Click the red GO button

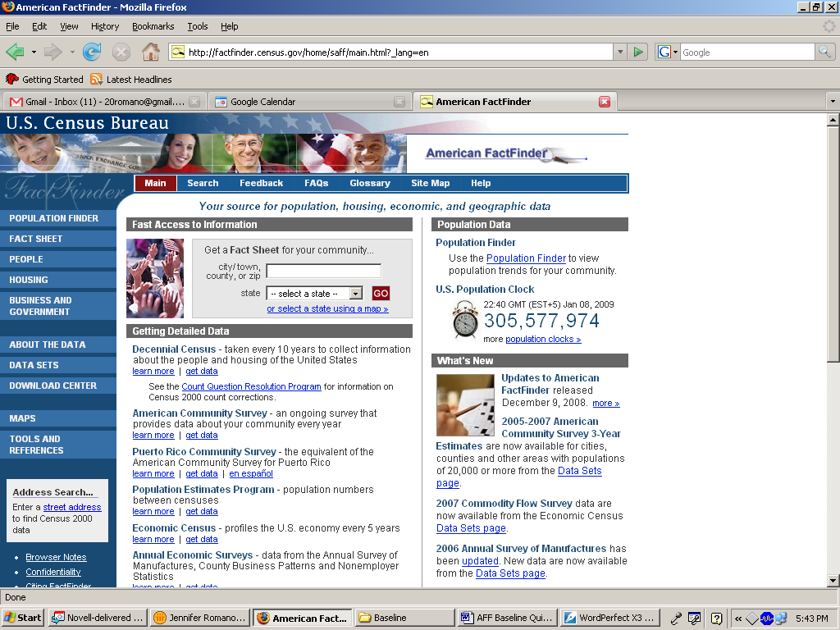[x=381, y=294]
